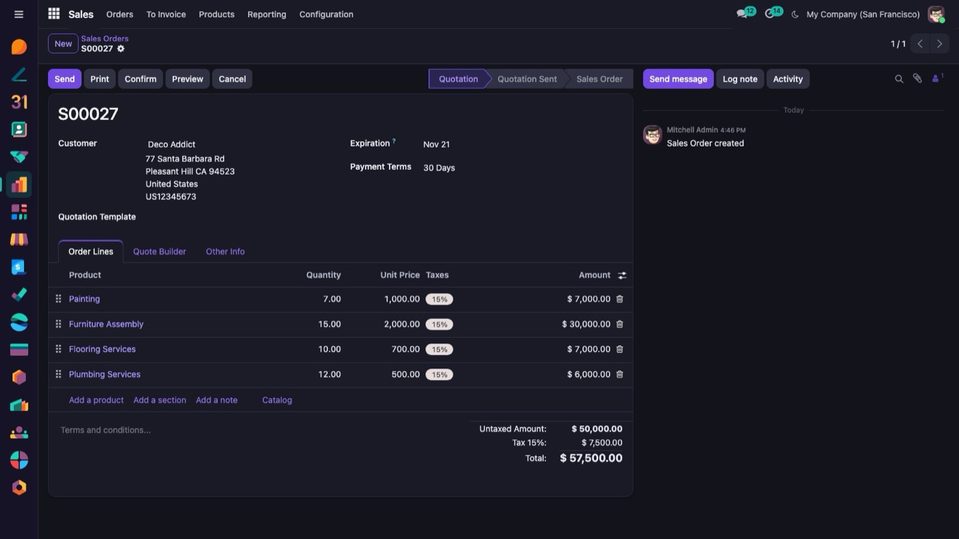This screenshot has width=959, height=539.
Task: Open attachments paperclip in chatter
Action: pos(917,78)
